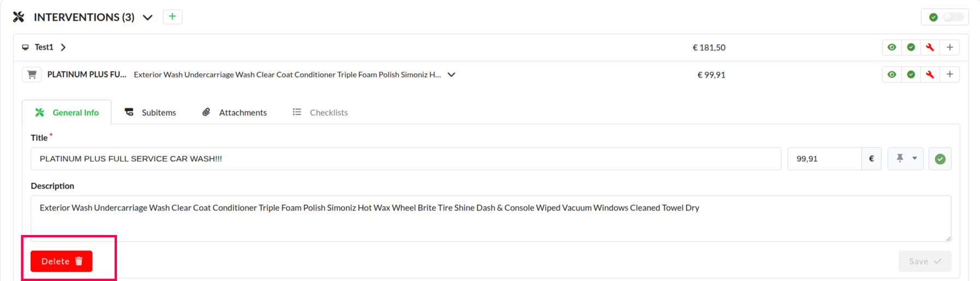Add a new intervention with green plus

click(172, 17)
